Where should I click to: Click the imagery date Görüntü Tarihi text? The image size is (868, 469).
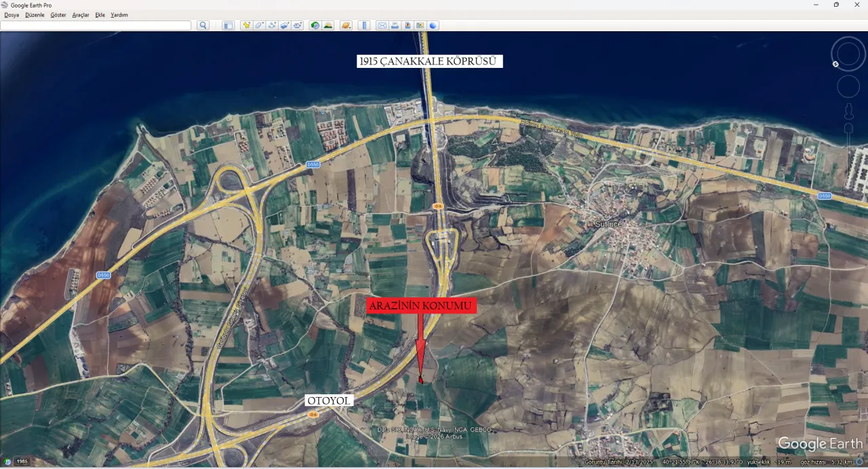click(x=618, y=462)
